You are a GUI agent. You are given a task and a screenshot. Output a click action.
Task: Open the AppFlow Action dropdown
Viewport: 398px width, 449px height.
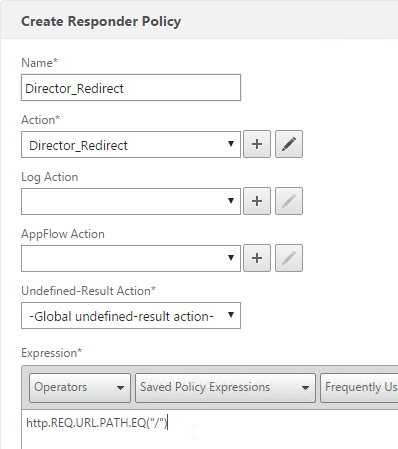tap(131, 258)
